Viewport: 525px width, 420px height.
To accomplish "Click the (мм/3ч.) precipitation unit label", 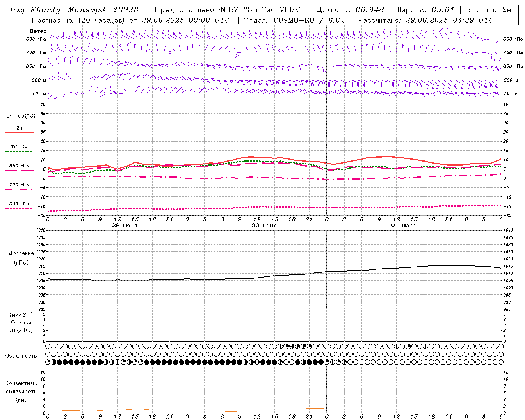I will coord(21,315).
